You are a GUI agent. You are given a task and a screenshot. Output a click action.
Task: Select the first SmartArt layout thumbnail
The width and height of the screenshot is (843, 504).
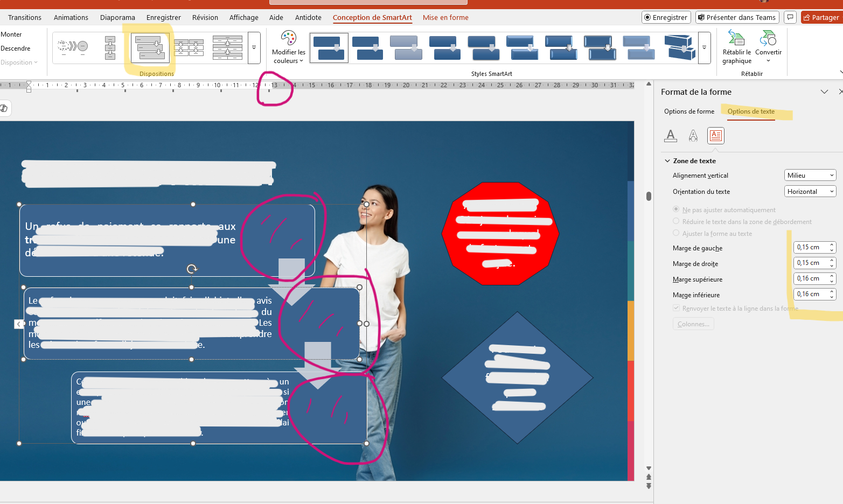click(73, 47)
